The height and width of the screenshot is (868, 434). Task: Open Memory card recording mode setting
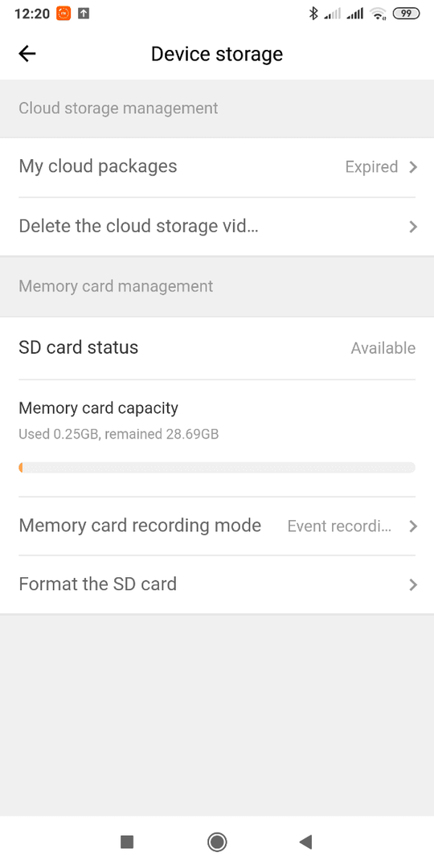pyautogui.click(x=217, y=526)
